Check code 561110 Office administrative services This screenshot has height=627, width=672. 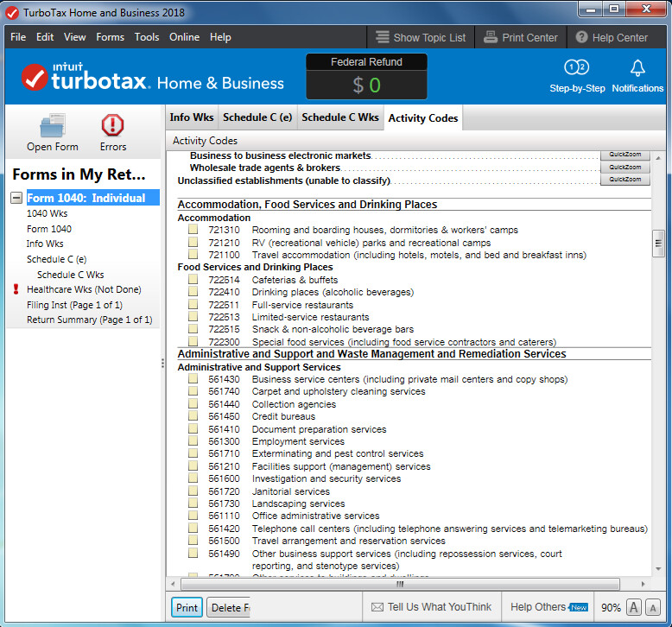[x=193, y=515]
